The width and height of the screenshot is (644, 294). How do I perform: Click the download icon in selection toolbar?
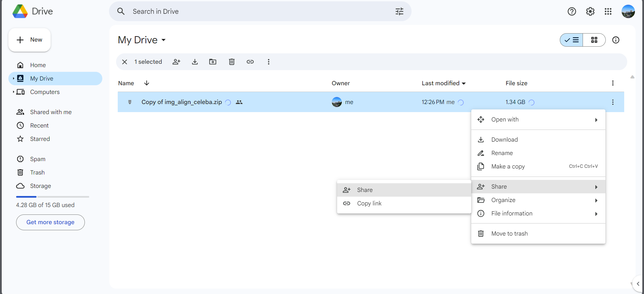(x=195, y=62)
